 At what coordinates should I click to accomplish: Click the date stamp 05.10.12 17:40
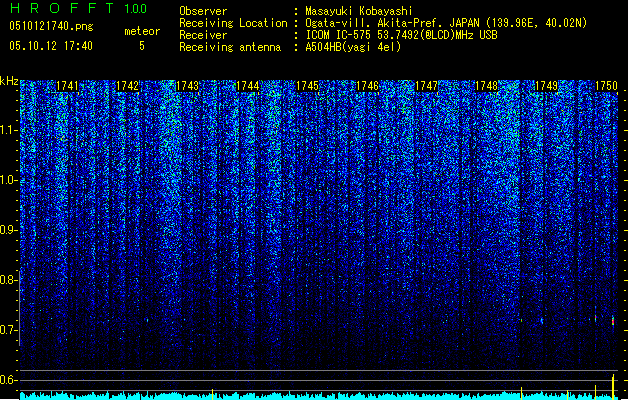pos(51,46)
